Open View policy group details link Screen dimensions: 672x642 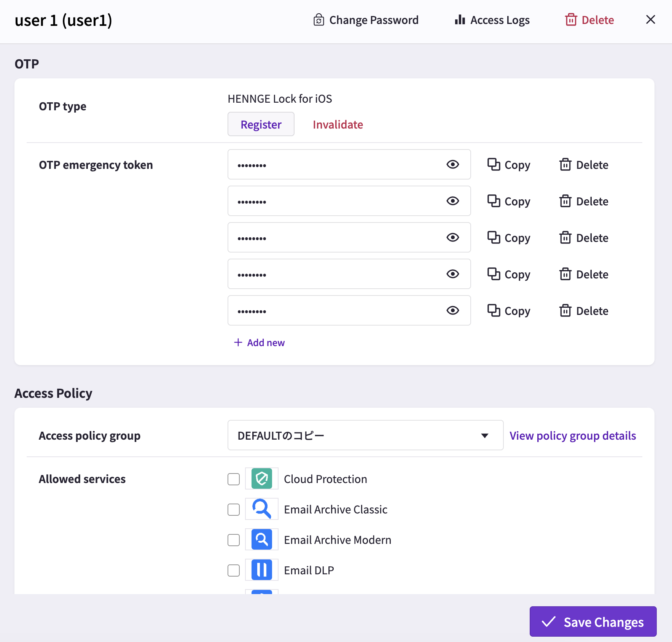tap(573, 435)
